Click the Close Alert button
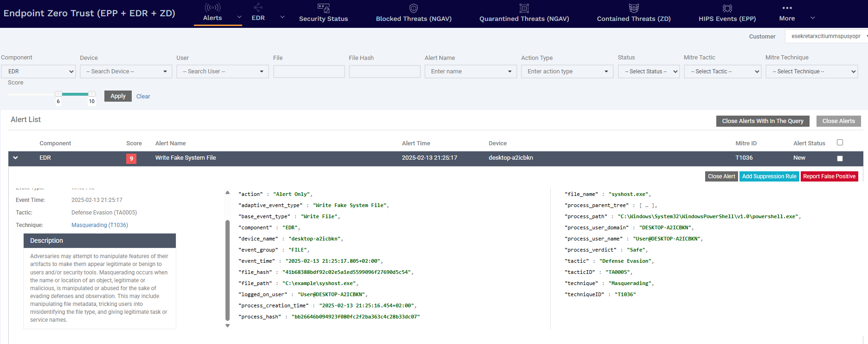868x344 pixels. coord(721,176)
